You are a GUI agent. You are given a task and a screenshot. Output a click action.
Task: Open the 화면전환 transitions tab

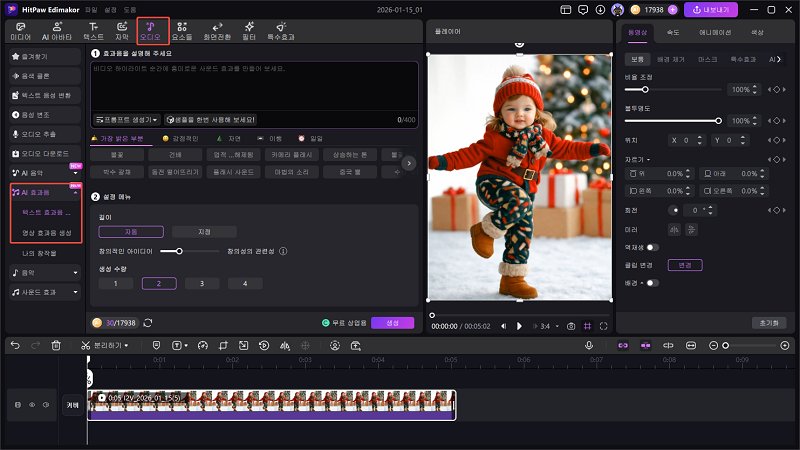pos(217,32)
